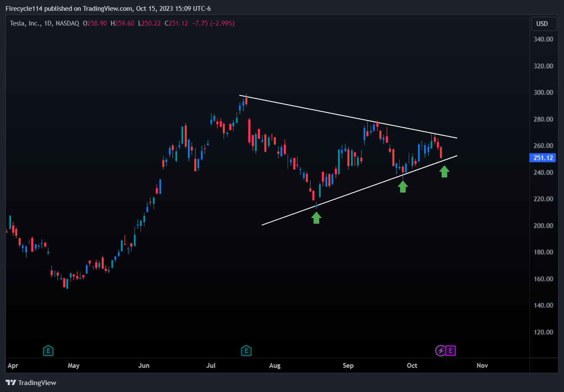Click the April earnings E marker
The height and width of the screenshot is (392, 564).
tap(48, 350)
